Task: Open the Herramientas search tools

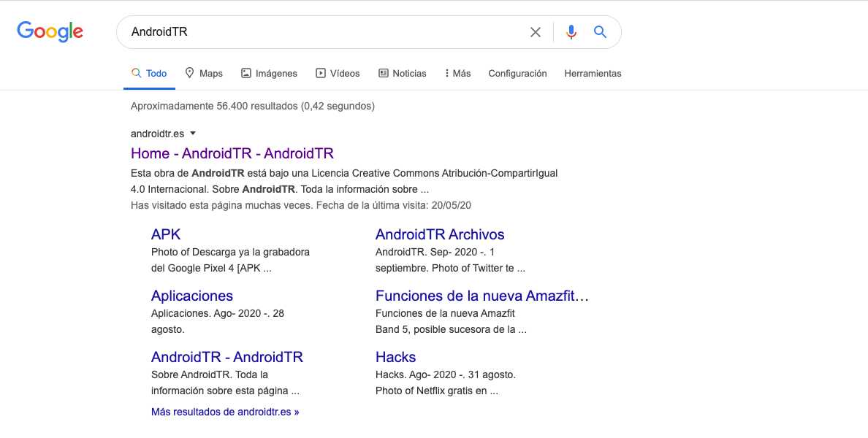Action: pyautogui.click(x=593, y=73)
